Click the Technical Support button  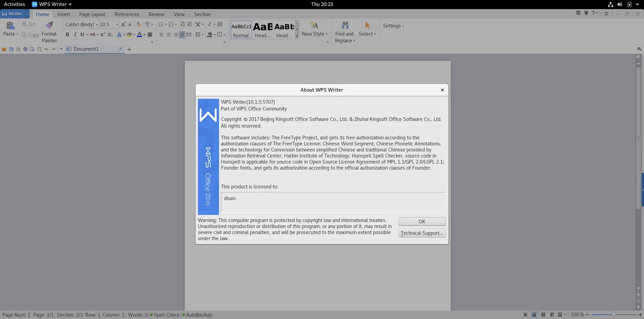(x=422, y=233)
